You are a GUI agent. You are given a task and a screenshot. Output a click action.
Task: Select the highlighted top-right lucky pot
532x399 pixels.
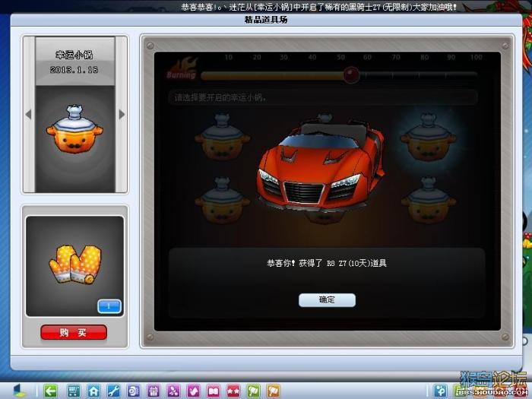pyautogui.click(x=429, y=137)
